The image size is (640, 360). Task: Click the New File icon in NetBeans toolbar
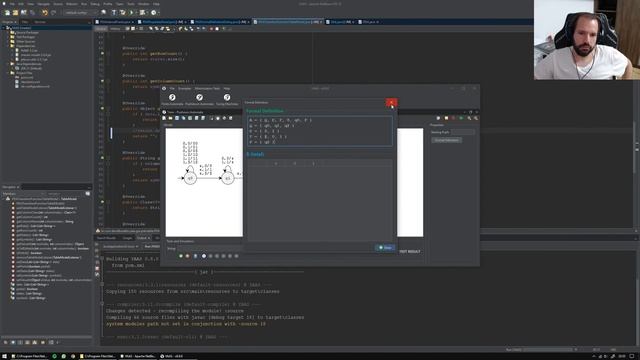coord(7,13)
